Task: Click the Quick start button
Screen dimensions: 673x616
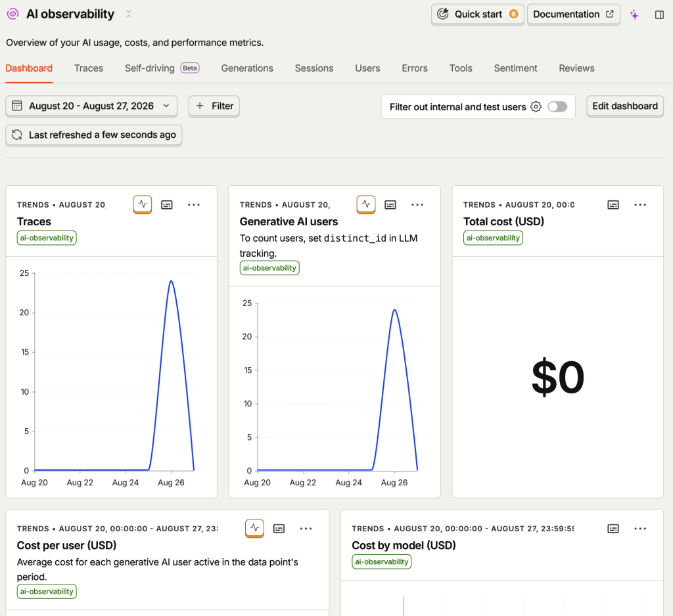Action: (478, 14)
